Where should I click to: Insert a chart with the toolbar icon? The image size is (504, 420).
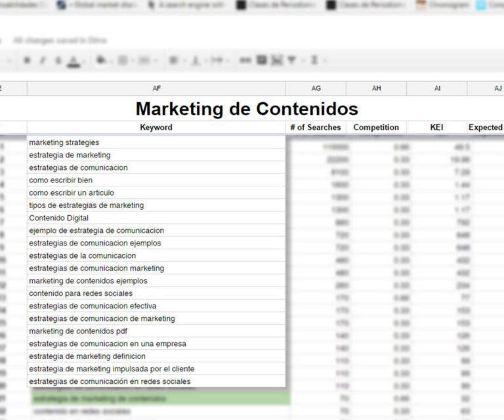pyautogui.click(x=277, y=60)
